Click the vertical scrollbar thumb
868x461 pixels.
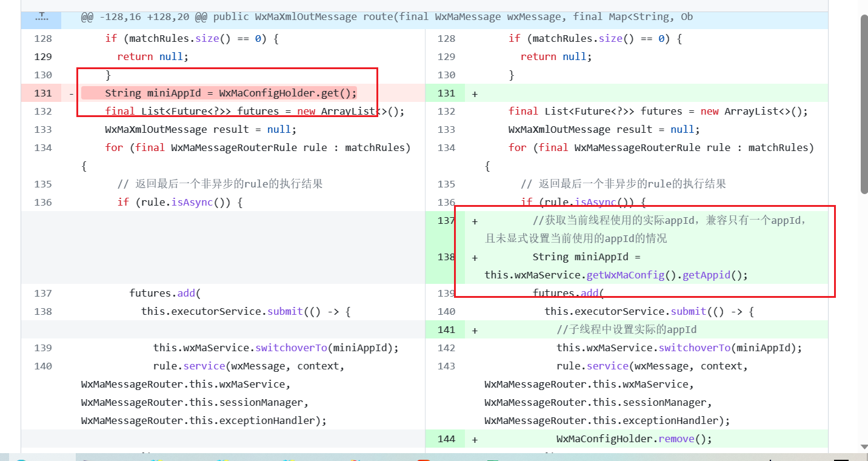click(864, 103)
